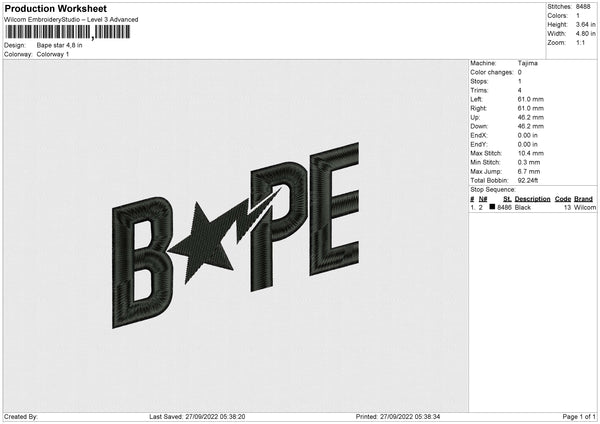600x424 pixels.
Task: Click the Description column header
Action: point(532,199)
